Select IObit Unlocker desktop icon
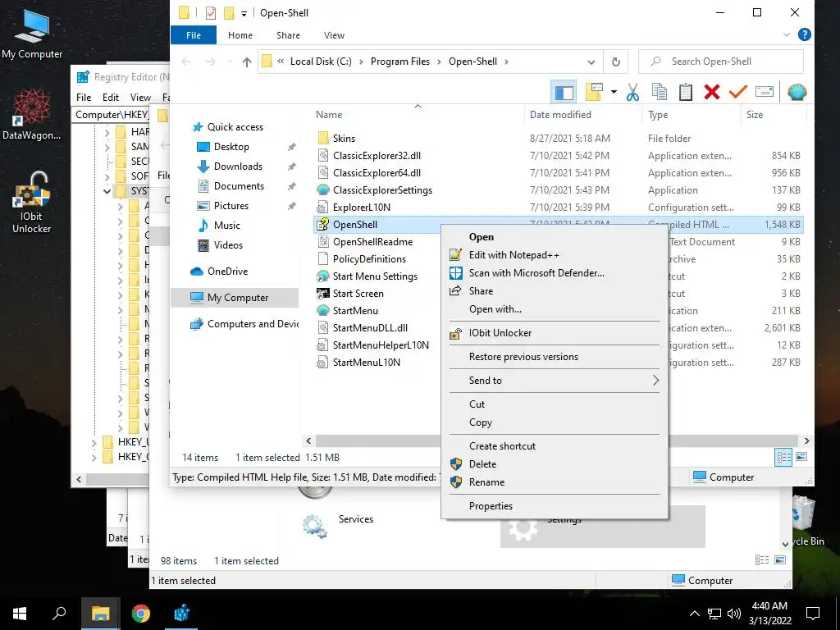The width and height of the screenshot is (840, 630). coord(32,203)
